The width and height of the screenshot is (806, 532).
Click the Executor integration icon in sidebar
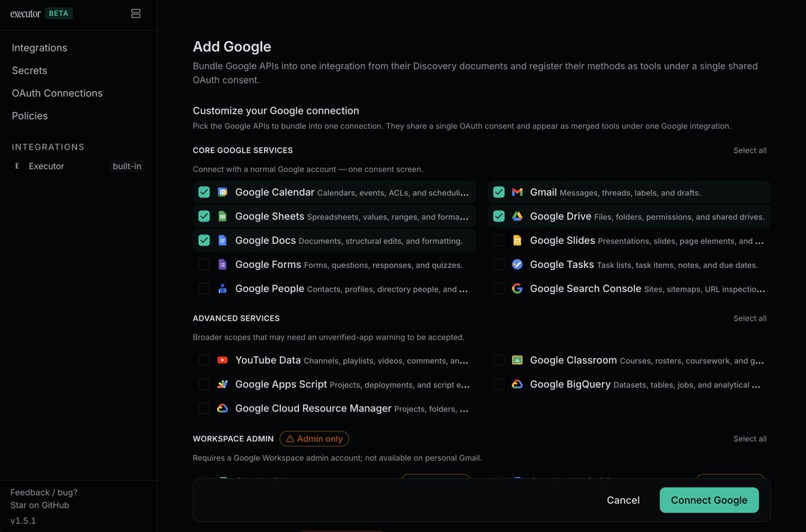pyautogui.click(x=17, y=166)
